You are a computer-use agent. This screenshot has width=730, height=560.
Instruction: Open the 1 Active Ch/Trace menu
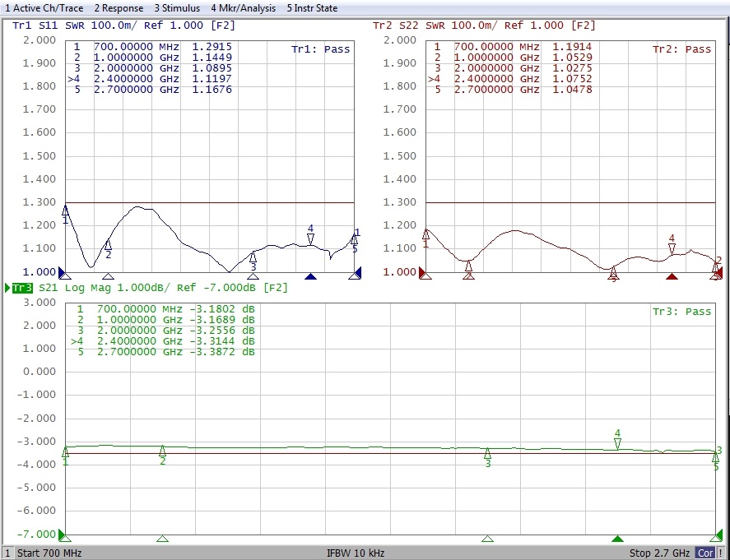(44, 8)
